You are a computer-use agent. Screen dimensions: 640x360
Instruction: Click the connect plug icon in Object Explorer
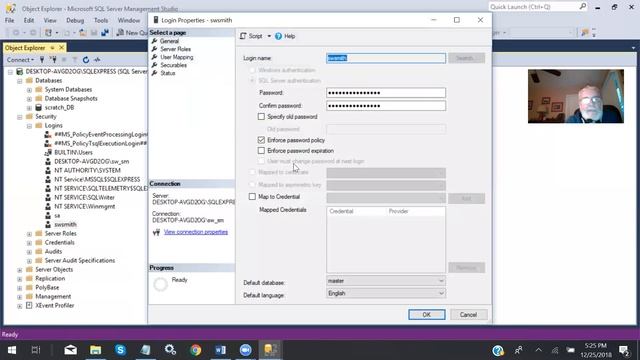click(x=42, y=60)
